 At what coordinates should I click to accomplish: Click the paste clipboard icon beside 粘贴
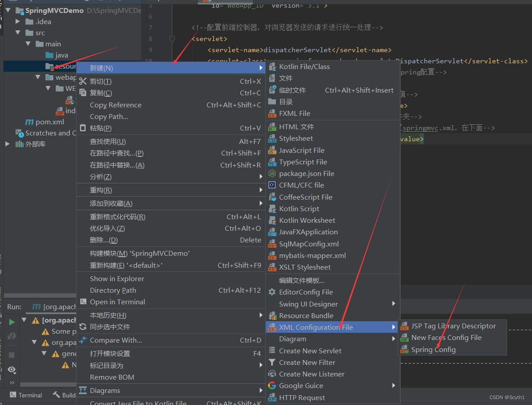pyautogui.click(x=83, y=128)
